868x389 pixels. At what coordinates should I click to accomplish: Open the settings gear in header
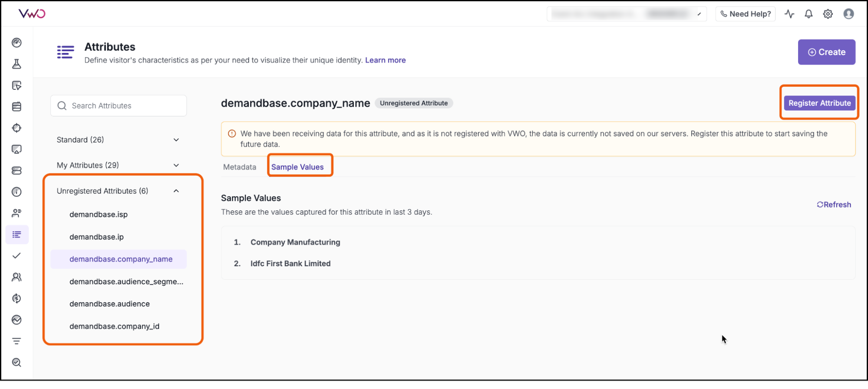(828, 14)
